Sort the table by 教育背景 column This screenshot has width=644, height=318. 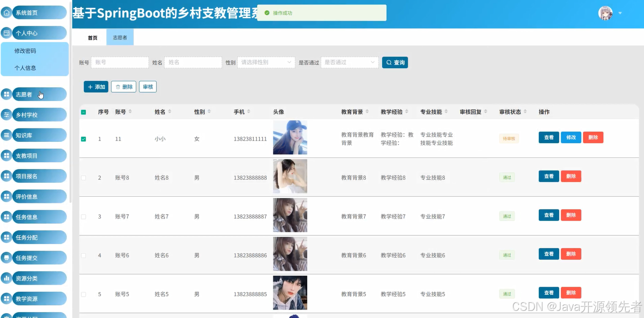367,112
